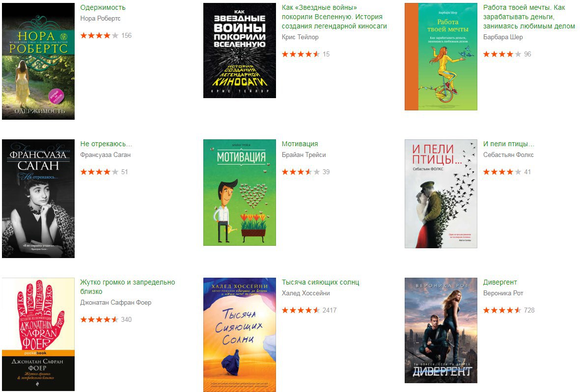Click star rating with 39 votes
Viewport: 580px width, 392px height.
click(301, 172)
